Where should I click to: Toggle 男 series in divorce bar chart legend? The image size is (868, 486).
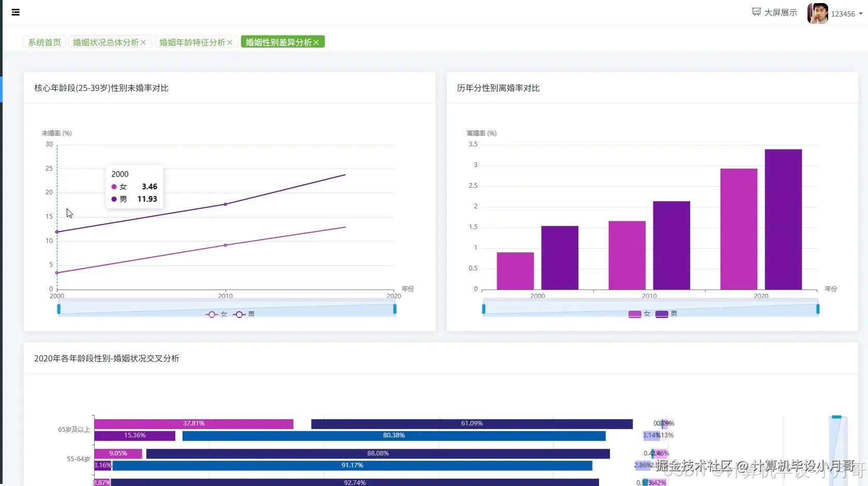click(x=666, y=314)
